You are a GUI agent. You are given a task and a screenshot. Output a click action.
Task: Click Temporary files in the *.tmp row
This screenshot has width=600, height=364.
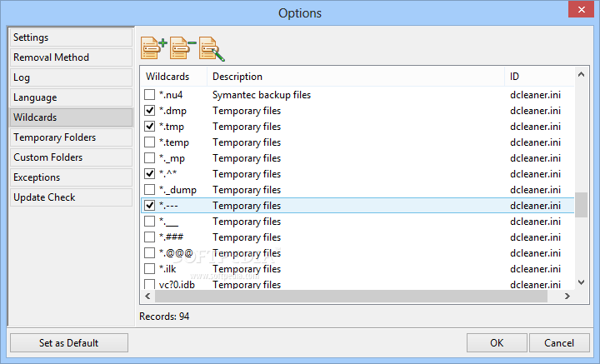247,127
